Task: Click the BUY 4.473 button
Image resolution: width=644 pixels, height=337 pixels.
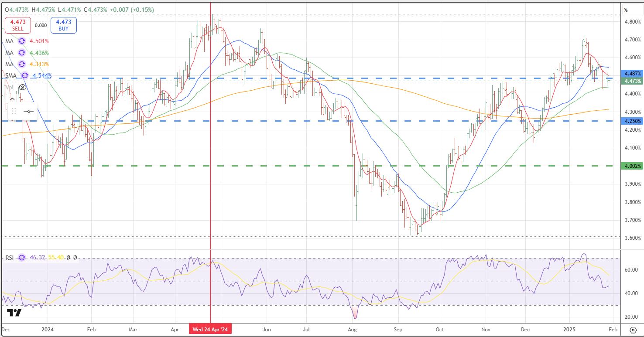Action: click(63, 25)
